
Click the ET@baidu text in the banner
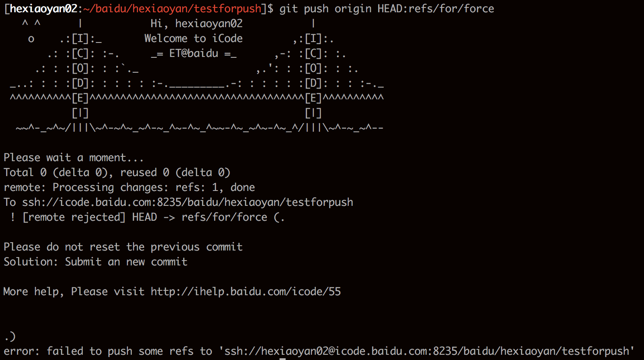[x=194, y=53]
